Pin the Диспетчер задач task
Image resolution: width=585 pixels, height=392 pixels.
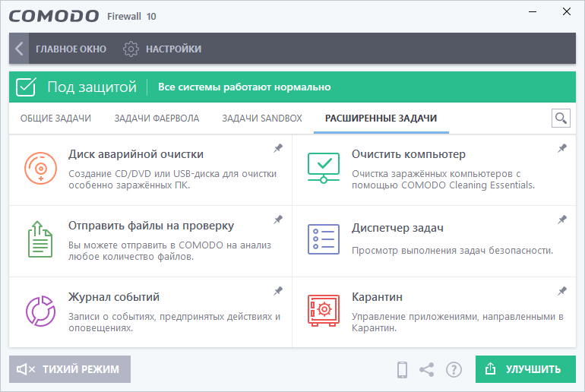(x=562, y=220)
